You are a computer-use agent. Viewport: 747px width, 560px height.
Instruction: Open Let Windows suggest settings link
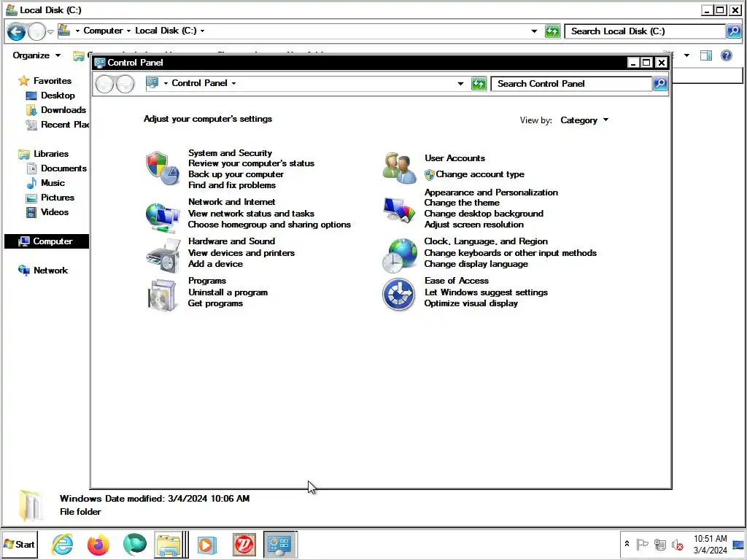486,292
